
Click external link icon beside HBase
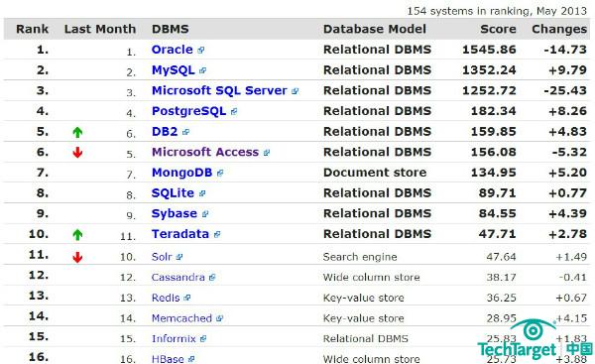(x=191, y=359)
